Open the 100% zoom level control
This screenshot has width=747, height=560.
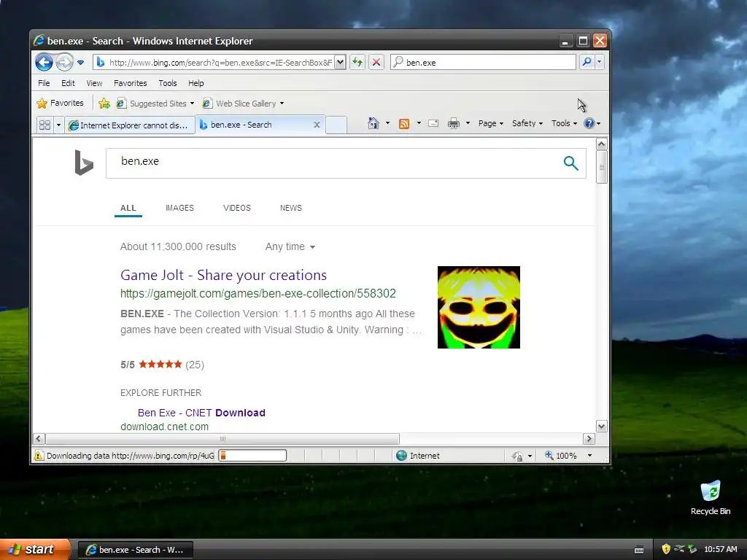point(568,456)
